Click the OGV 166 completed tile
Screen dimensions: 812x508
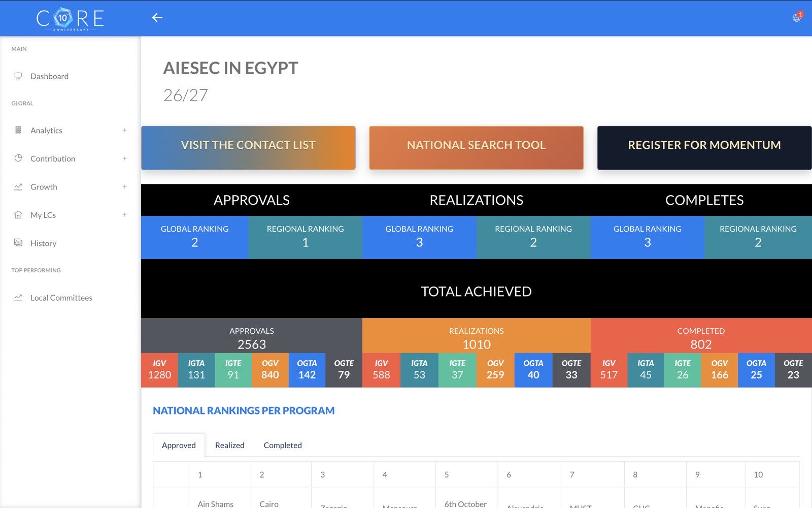tap(720, 370)
